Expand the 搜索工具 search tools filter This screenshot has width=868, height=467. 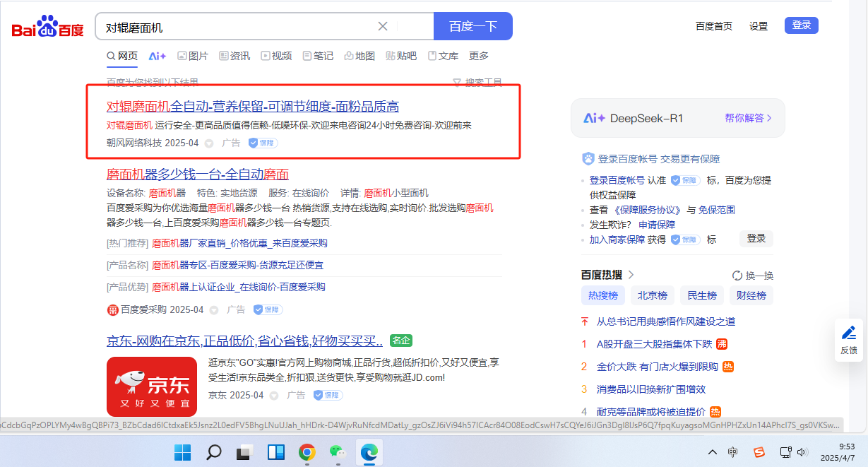point(477,83)
